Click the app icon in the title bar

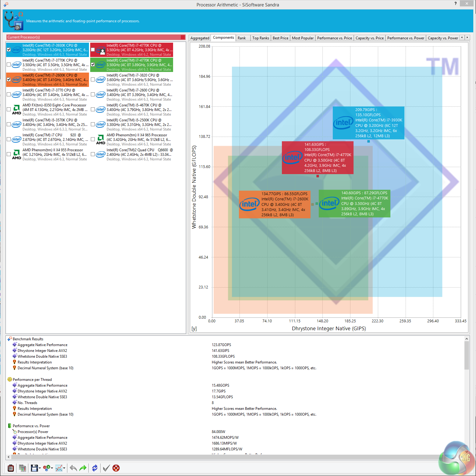pos(6,5)
